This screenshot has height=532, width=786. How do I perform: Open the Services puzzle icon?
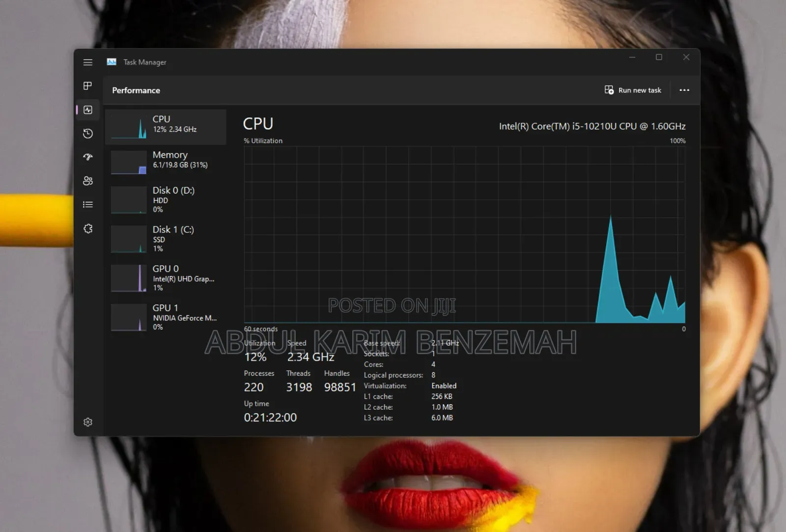click(x=88, y=228)
